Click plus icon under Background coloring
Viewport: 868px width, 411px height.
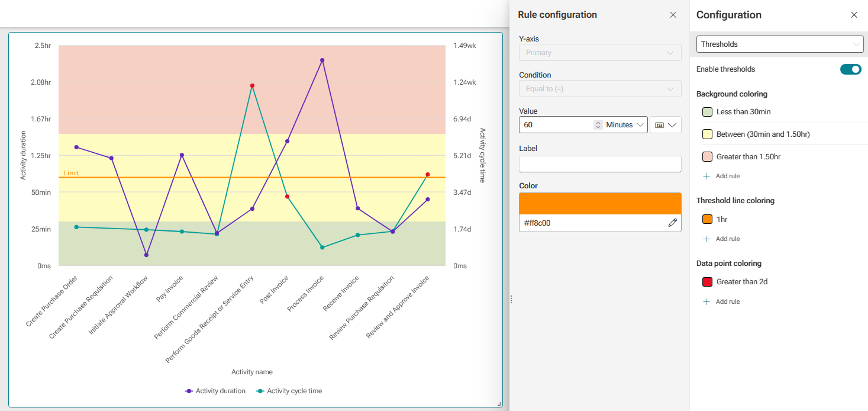(706, 176)
